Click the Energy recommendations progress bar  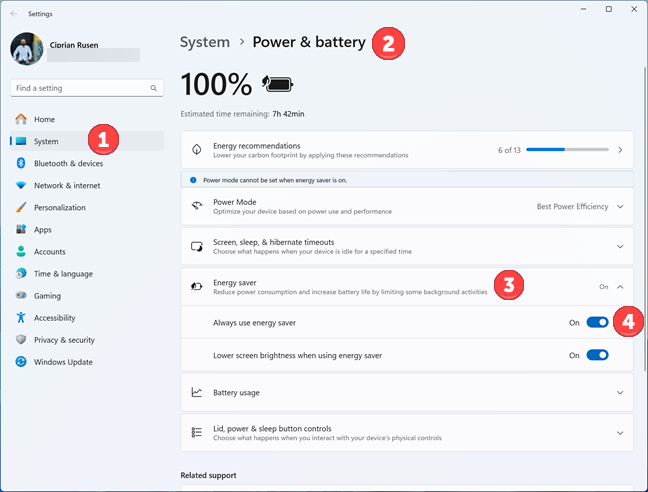pyautogui.click(x=567, y=150)
